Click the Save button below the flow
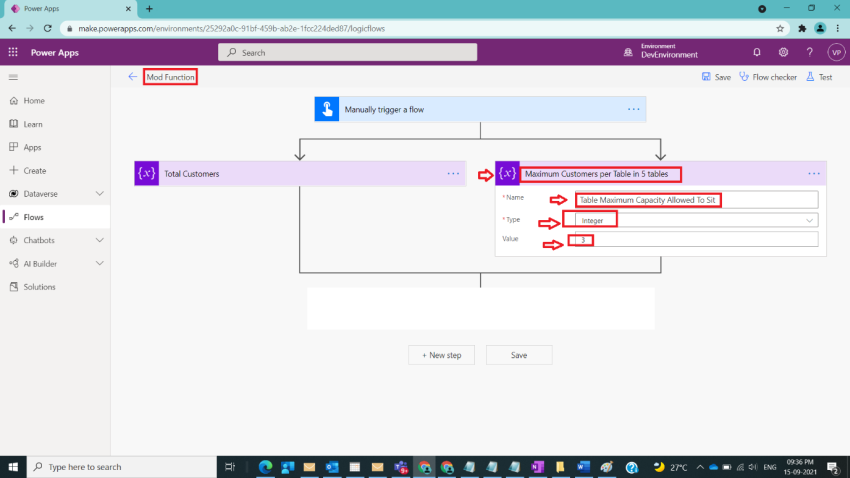The image size is (850, 478). (x=519, y=355)
